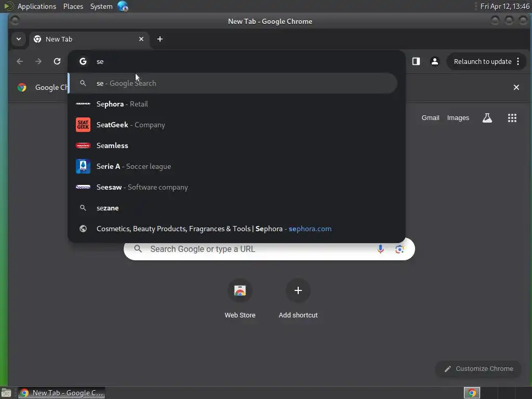532x399 pixels.
Task: Open the System menu
Action: 101,6
